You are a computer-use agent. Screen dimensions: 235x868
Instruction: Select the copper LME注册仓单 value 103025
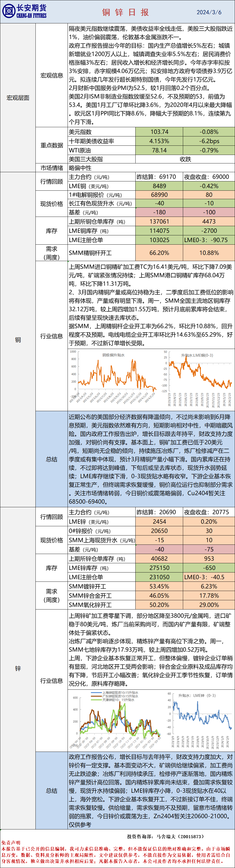(159, 240)
